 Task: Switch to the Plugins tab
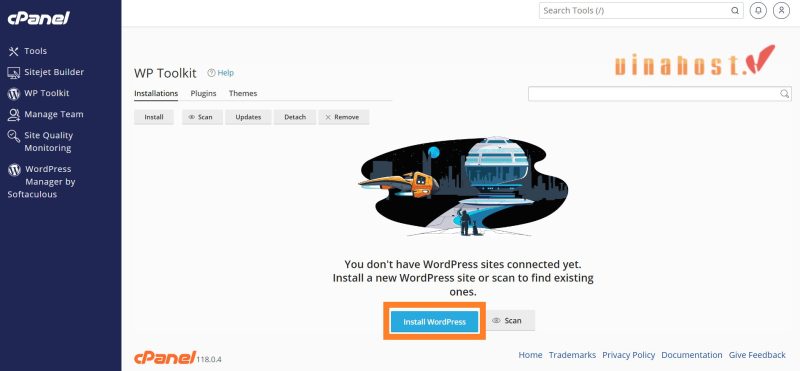tap(204, 93)
